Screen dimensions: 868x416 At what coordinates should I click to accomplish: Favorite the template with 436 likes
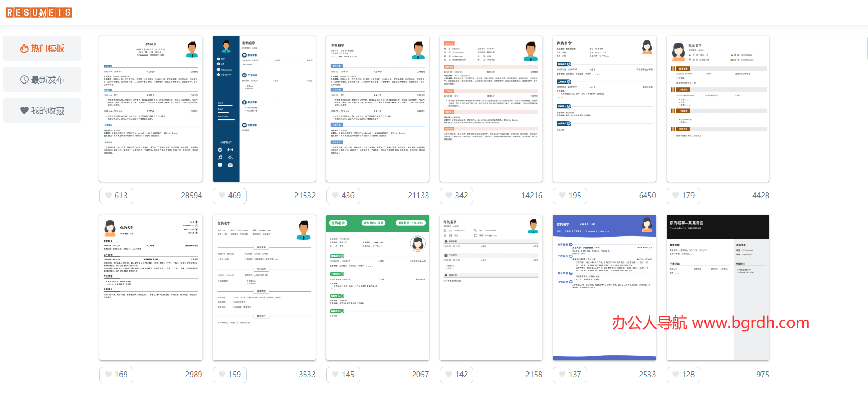click(335, 196)
